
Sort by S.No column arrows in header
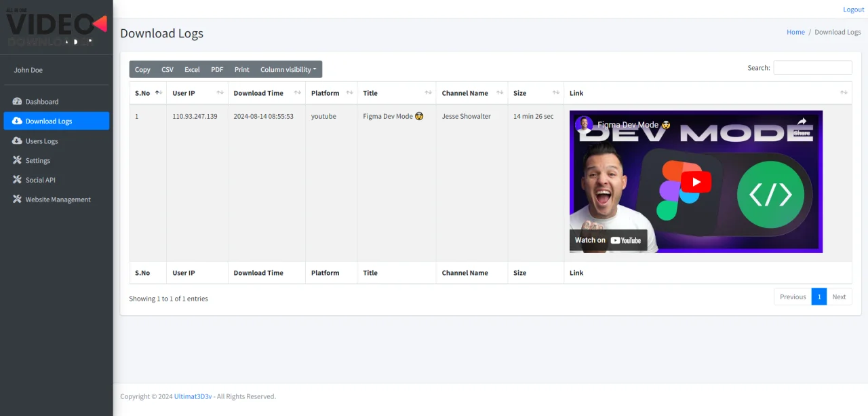coord(159,93)
